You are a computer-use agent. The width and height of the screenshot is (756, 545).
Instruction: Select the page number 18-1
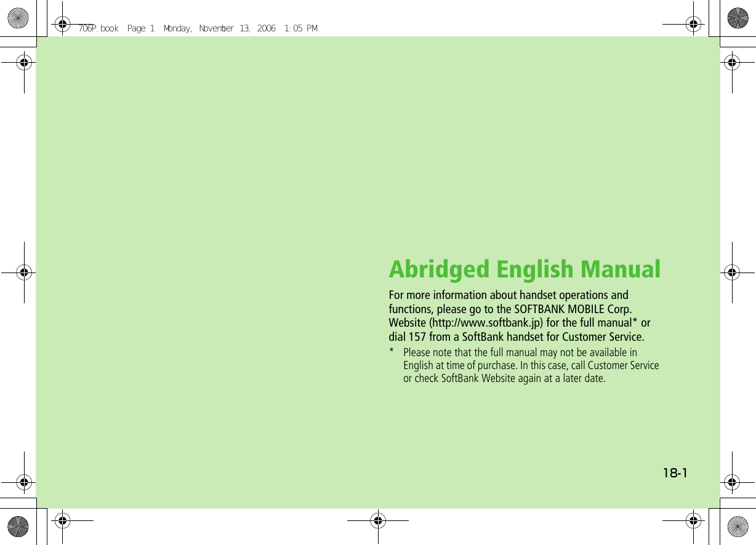point(675,473)
